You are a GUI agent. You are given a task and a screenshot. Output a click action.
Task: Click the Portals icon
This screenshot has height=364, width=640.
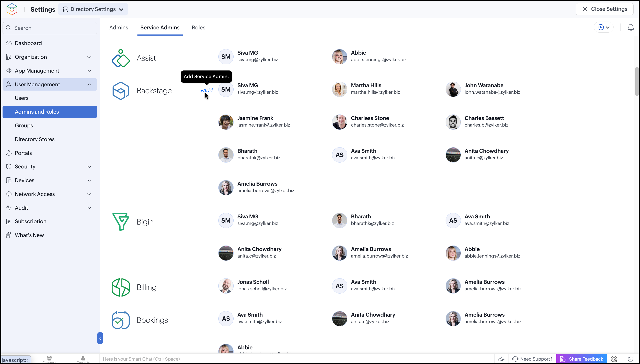pyautogui.click(x=9, y=153)
